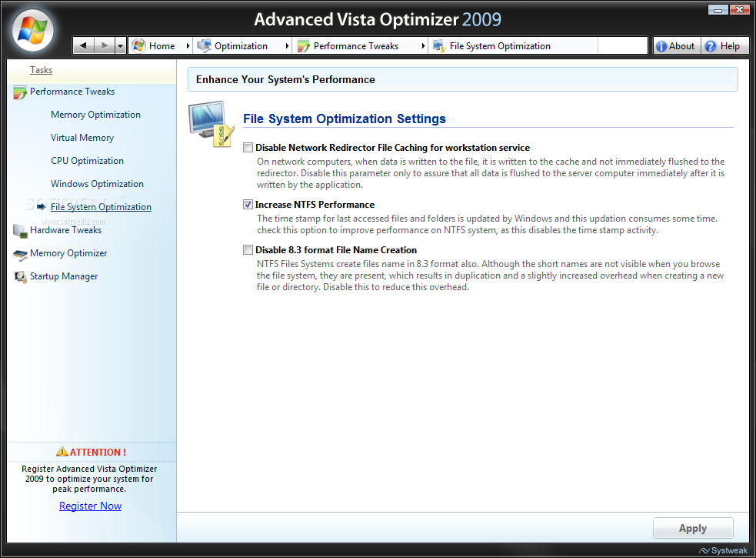The image size is (756, 558).
Task: Enable Disable Network Redirector File Caching checkbox
Action: point(248,148)
